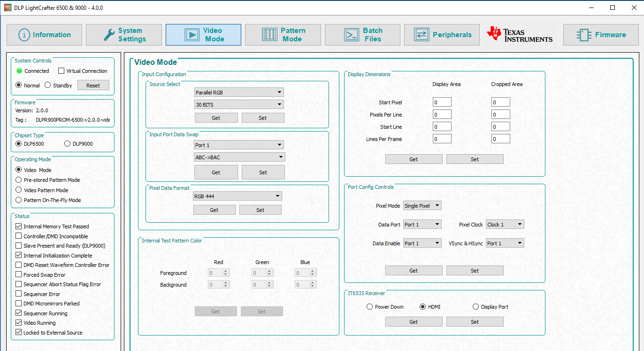
Task: Click Get under Input Port Data Swap
Action: [216, 172]
